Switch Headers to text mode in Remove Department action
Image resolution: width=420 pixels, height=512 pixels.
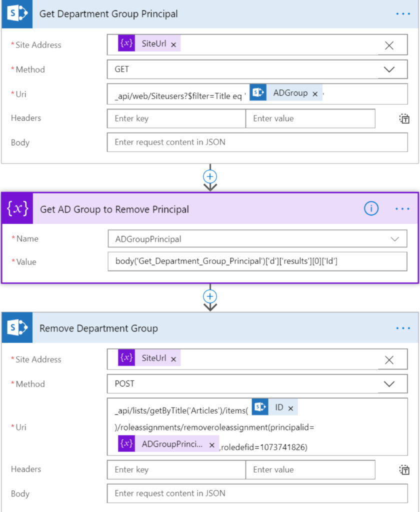pyautogui.click(x=404, y=470)
